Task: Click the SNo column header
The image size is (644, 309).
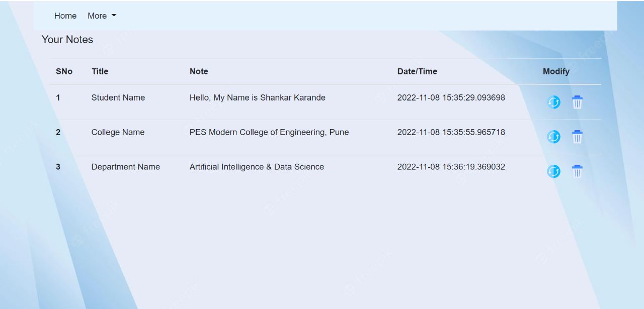Action: [x=64, y=71]
